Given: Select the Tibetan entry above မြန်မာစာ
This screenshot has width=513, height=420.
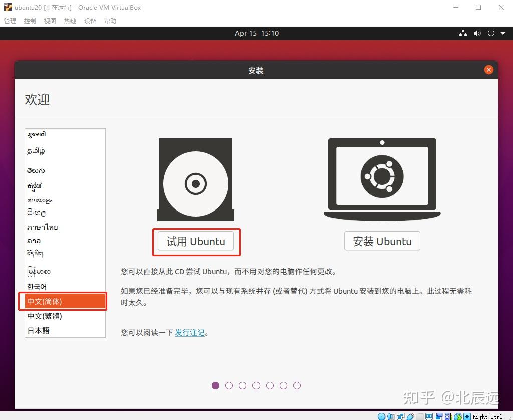Looking at the screenshot, I should [x=65, y=253].
